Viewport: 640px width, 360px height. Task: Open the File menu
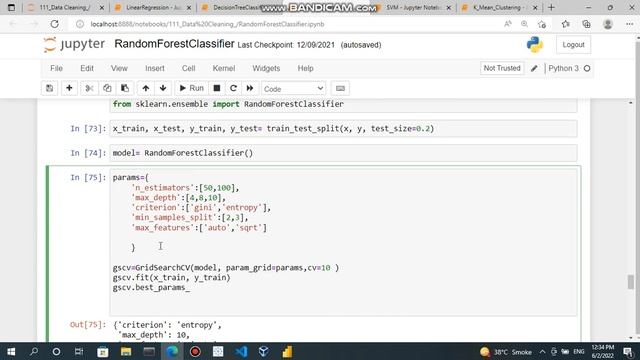coord(56,69)
